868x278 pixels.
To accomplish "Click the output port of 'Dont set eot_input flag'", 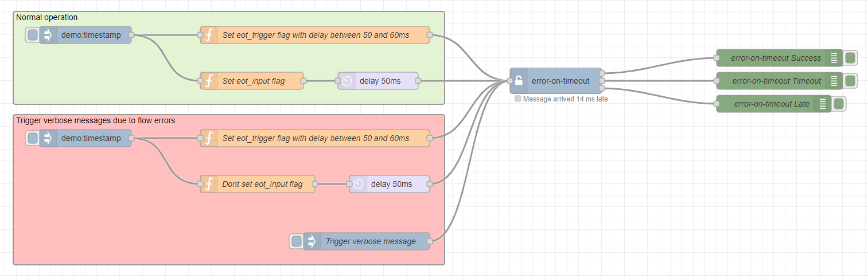I will click(315, 184).
